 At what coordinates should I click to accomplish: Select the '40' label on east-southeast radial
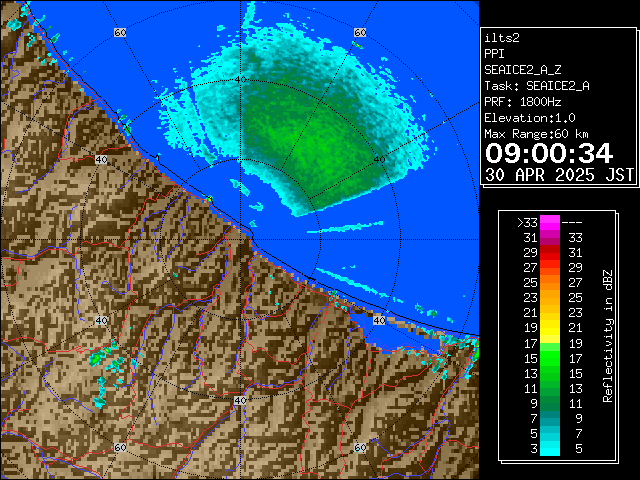click(x=379, y=320)
